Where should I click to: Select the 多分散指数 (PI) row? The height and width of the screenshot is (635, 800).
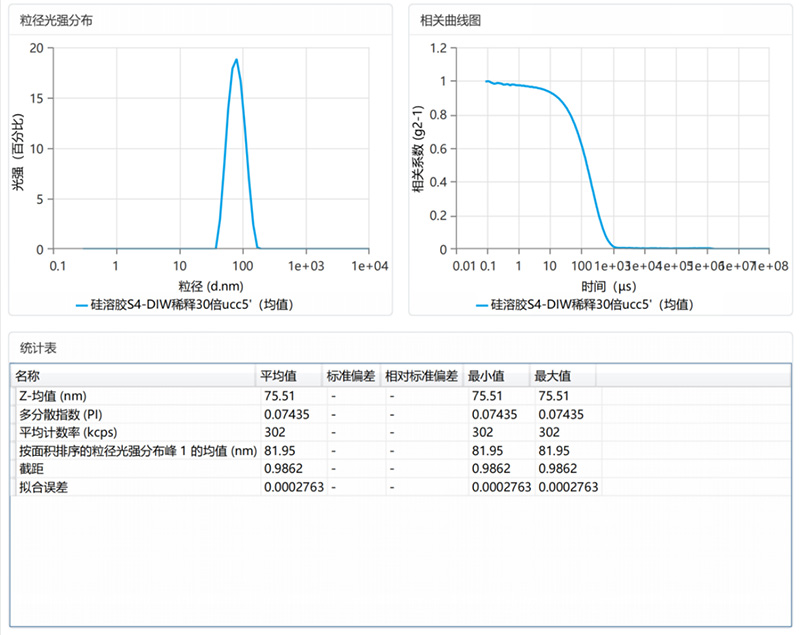(x=60, y=414)
